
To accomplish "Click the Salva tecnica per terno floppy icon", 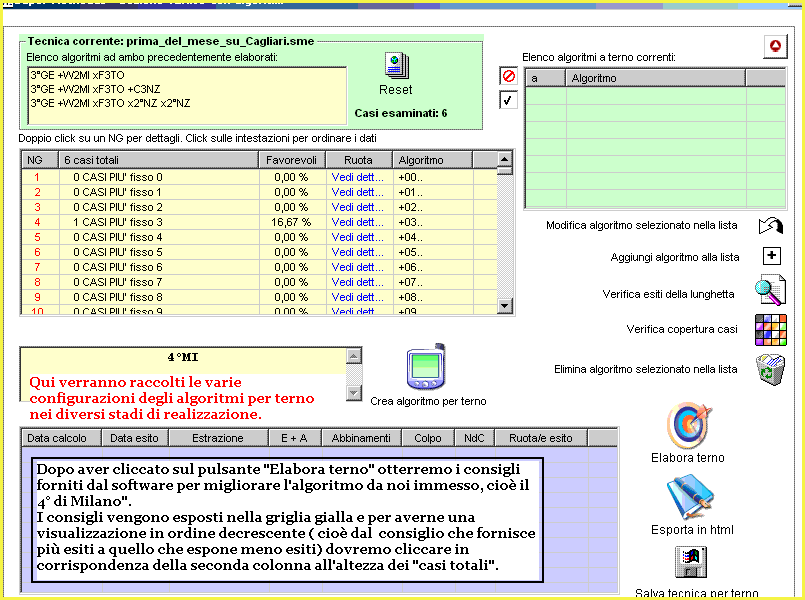I will [x=691, y=562].
